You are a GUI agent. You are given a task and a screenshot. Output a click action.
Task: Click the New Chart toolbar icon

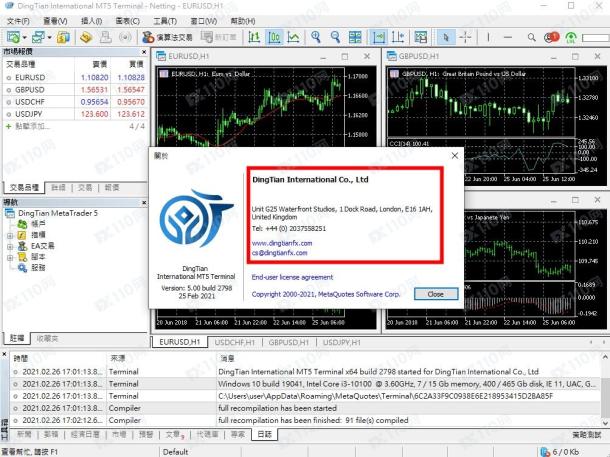tap(13, 37)
